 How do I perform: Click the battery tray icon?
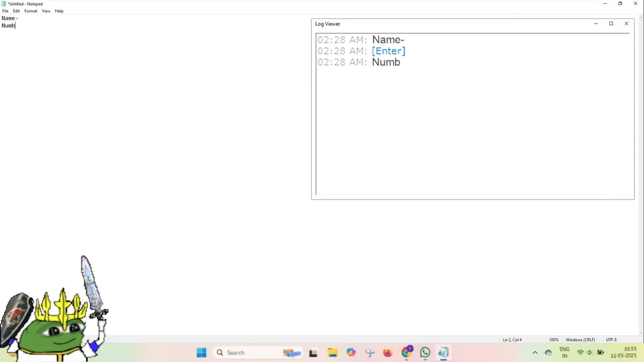click(600, 352)
